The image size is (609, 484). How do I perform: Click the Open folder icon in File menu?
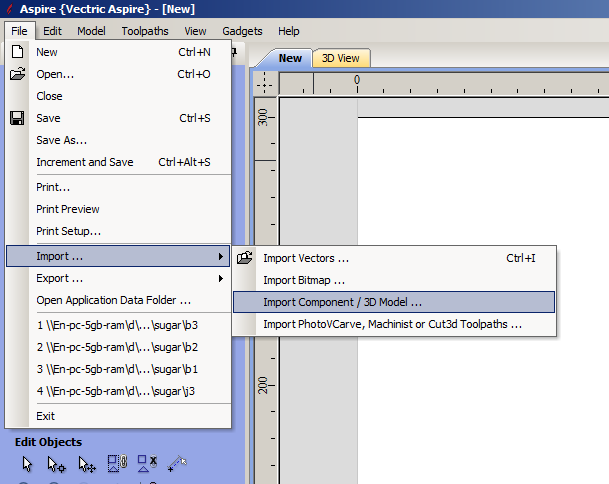click(x=17, y=74)
